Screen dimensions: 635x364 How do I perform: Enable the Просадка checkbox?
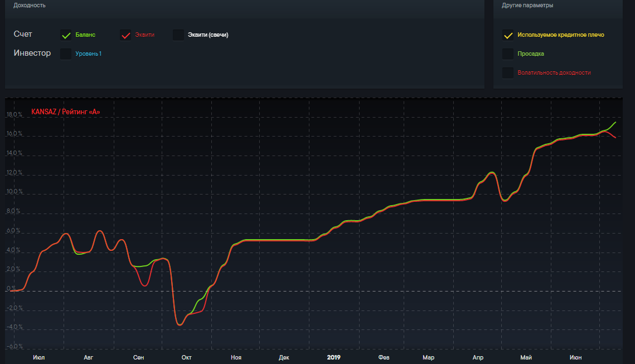point(508,54)
